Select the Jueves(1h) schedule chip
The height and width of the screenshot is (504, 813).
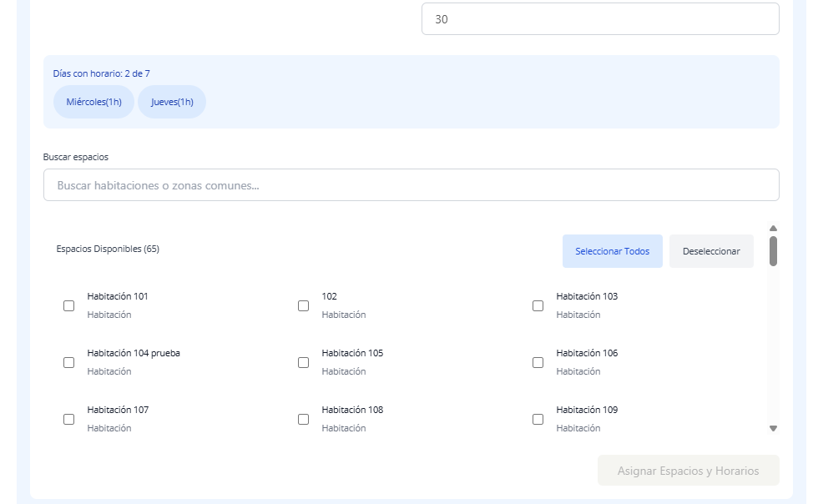pos(172,103)
